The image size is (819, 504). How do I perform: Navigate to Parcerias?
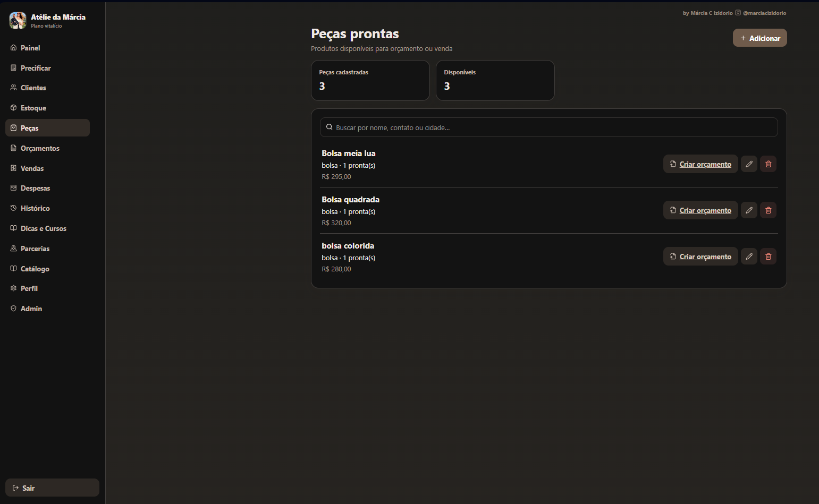pos(47,249)
